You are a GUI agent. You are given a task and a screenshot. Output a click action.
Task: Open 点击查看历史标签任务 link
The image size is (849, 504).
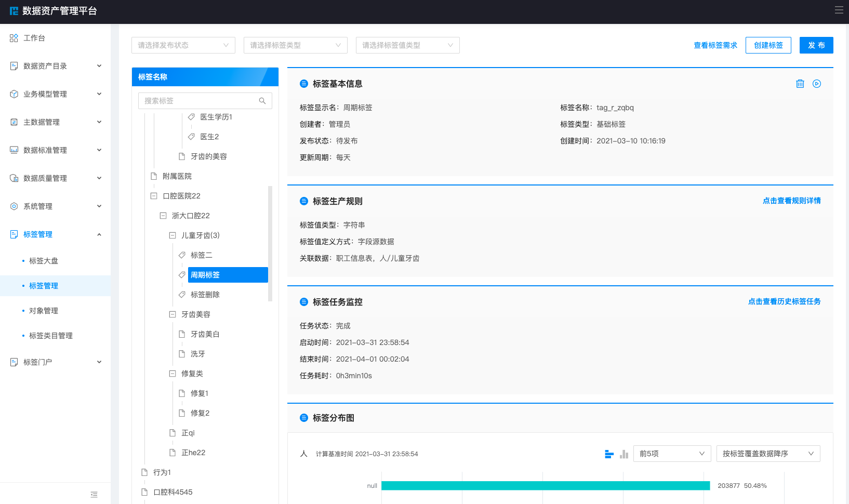pyautogui.click(x=785, y=301)
